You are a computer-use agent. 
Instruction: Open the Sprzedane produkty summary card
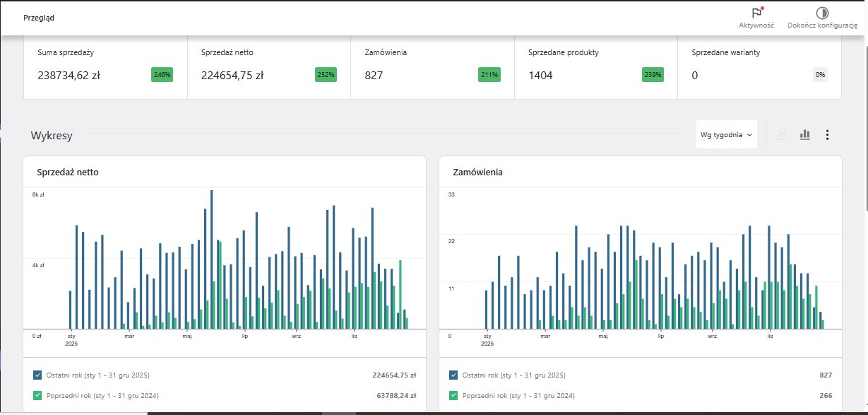click(595, 68)
